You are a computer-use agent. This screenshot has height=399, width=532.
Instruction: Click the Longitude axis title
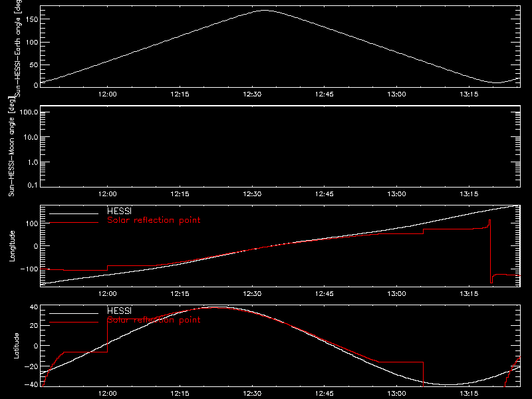pos(12,246)
